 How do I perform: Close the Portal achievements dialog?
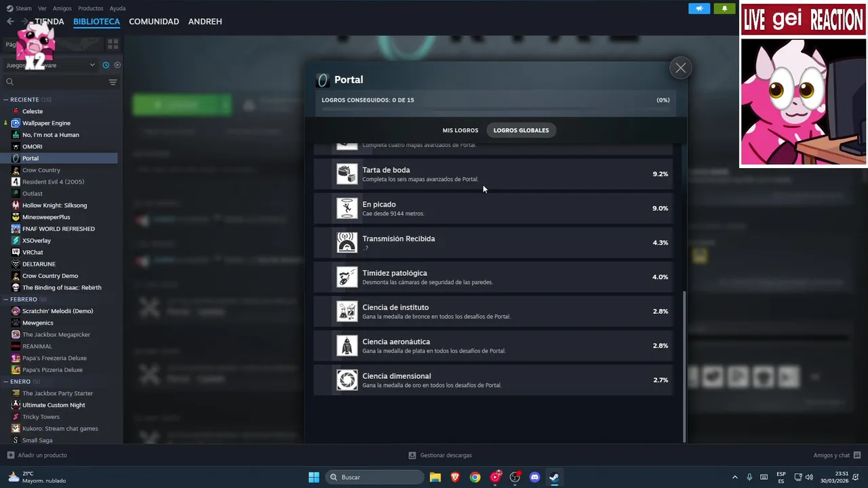point(681,68)
